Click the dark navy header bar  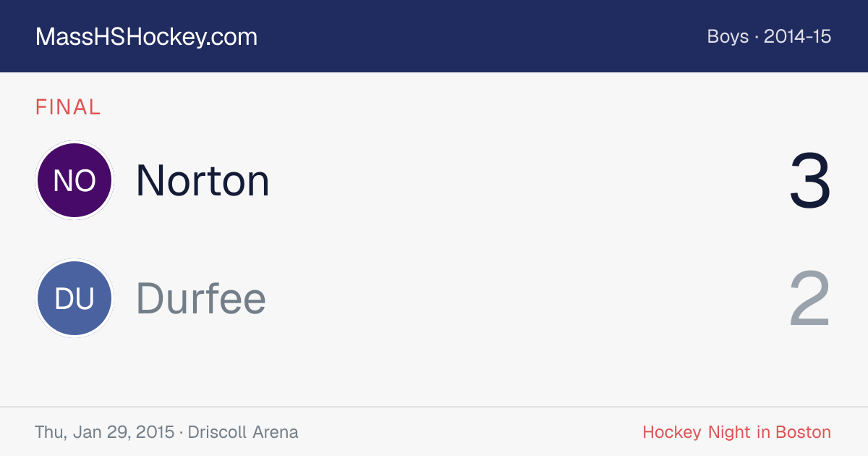pyautogui.click(x=434, y=36)
